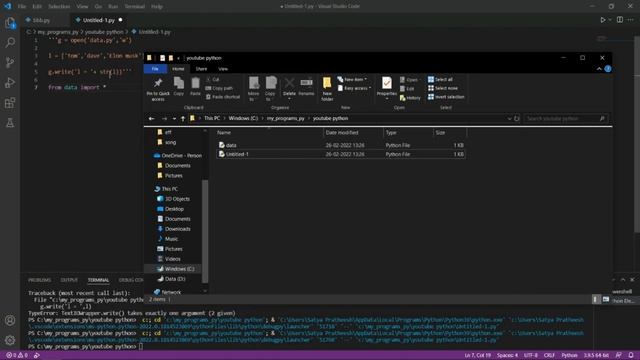Open the View tab in File Explorer

tap(223, 69)
